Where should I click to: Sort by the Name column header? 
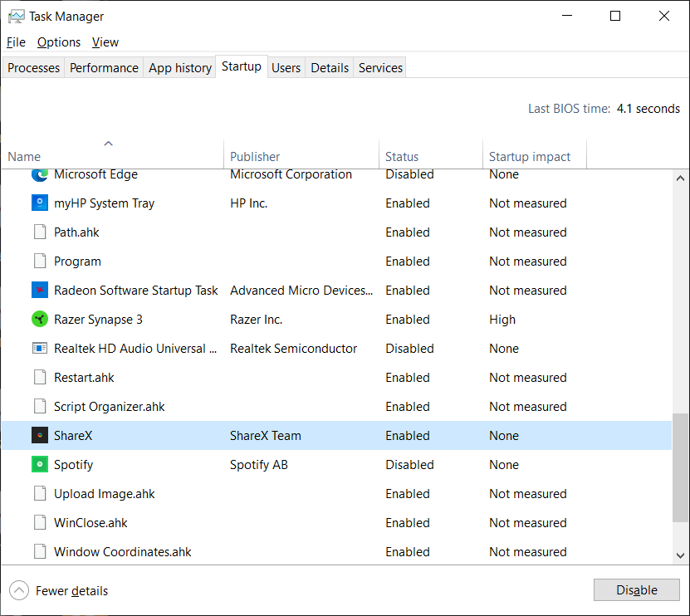click(24, 156)
